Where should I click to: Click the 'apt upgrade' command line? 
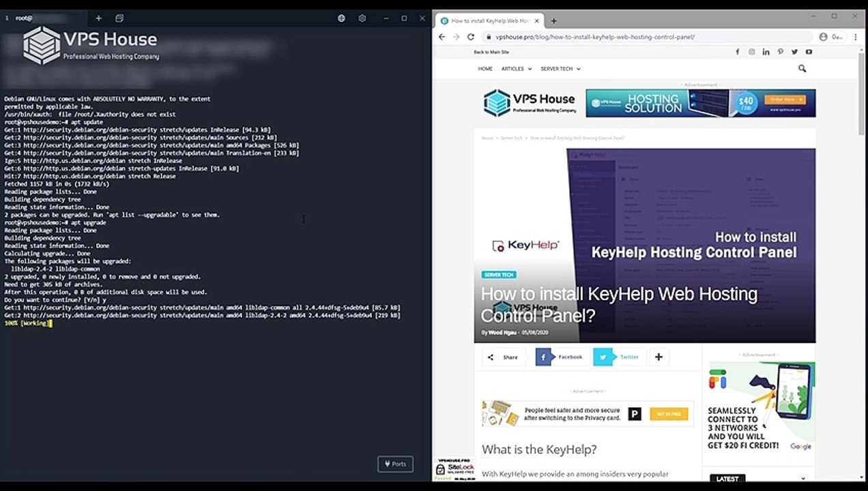coord(55,223)
